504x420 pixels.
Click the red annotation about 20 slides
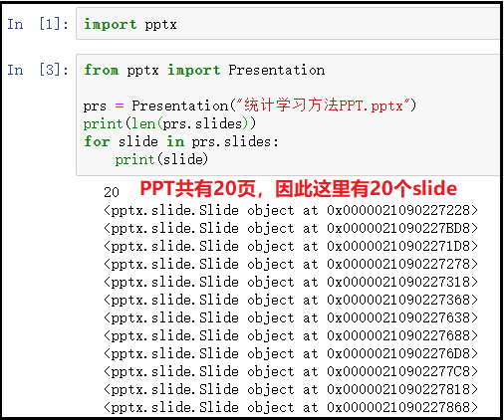click(298, 189)
